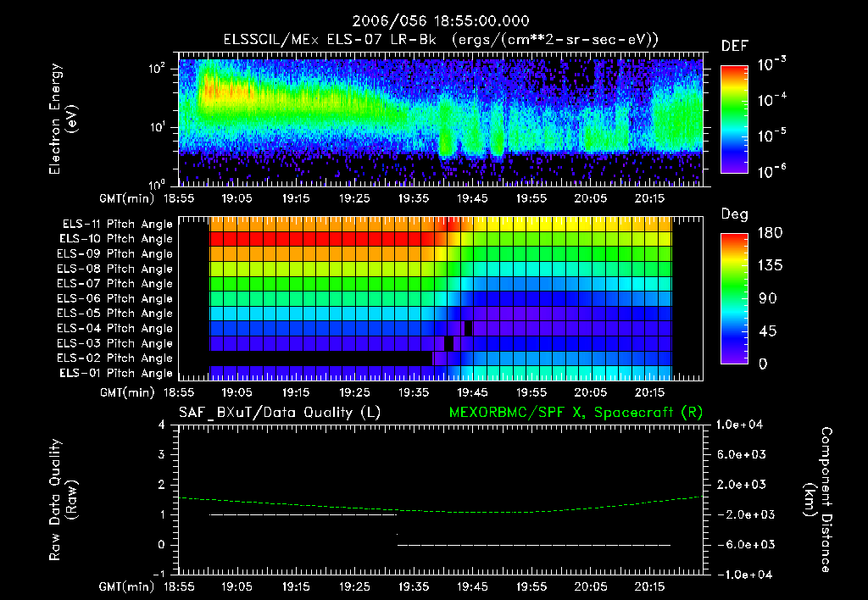Click the Component Distance (km) axis label

[818, 500]
